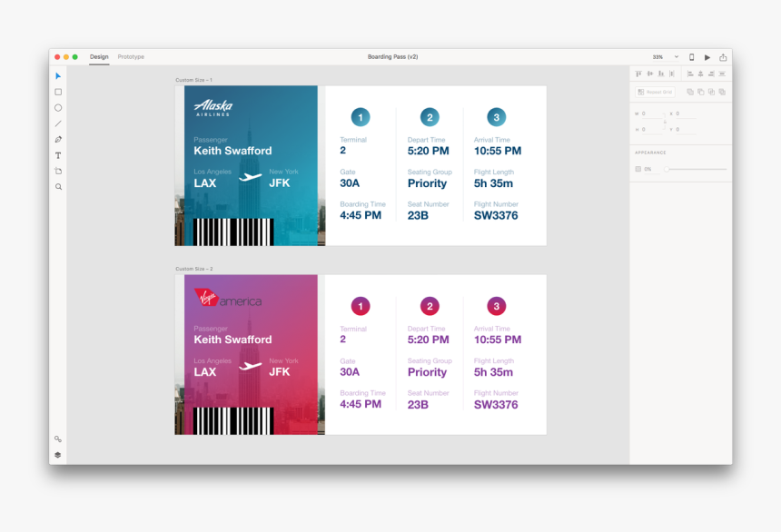Open the Layers panel icon
781x532 pixels.
point(58,455)
